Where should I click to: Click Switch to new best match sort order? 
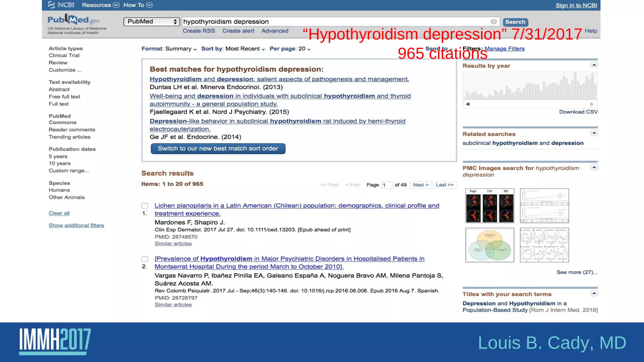218,149
